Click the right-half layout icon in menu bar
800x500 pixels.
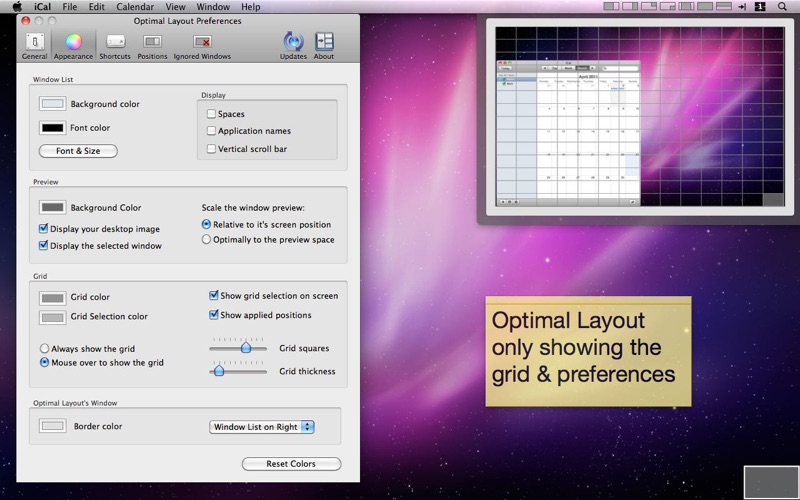(630, 7)
